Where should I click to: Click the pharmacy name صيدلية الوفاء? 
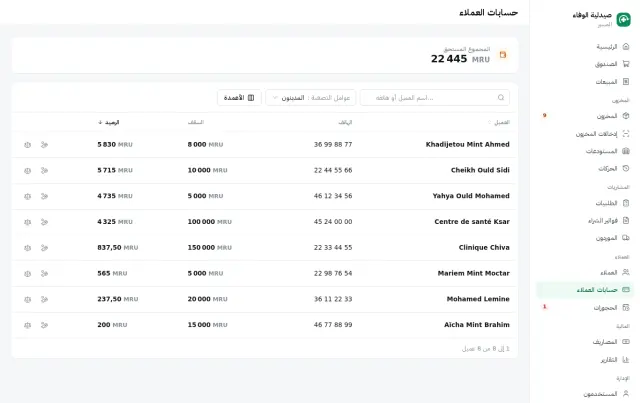592,16
